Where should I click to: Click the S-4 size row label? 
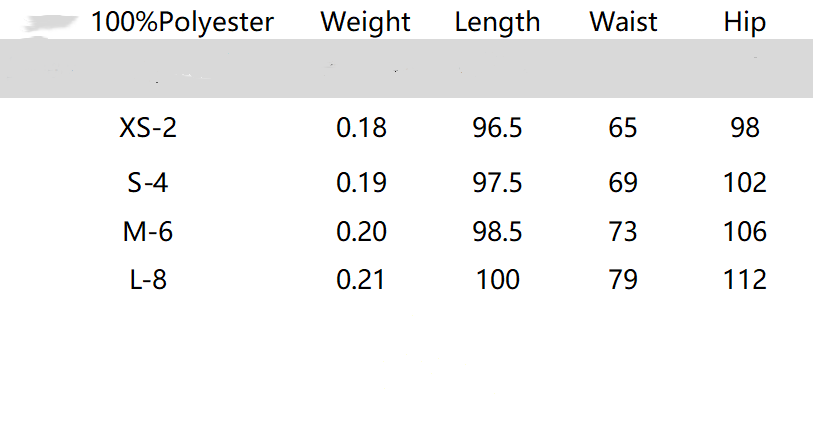(x=148, y=183)
